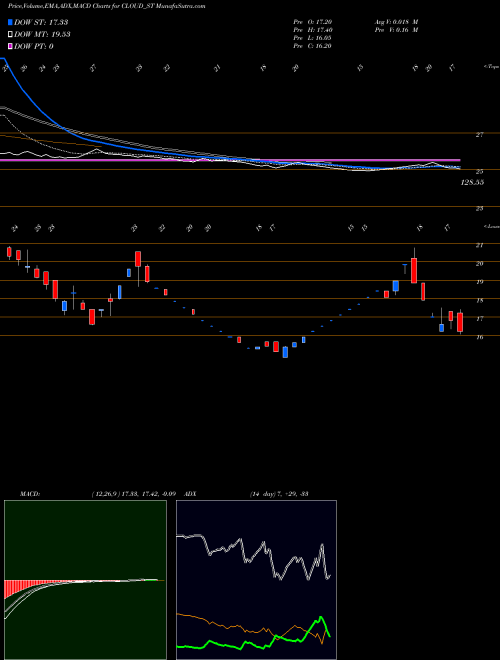Click the 20 candlestick axis label
The image size is (500, 660).
[x=479, y=263]
